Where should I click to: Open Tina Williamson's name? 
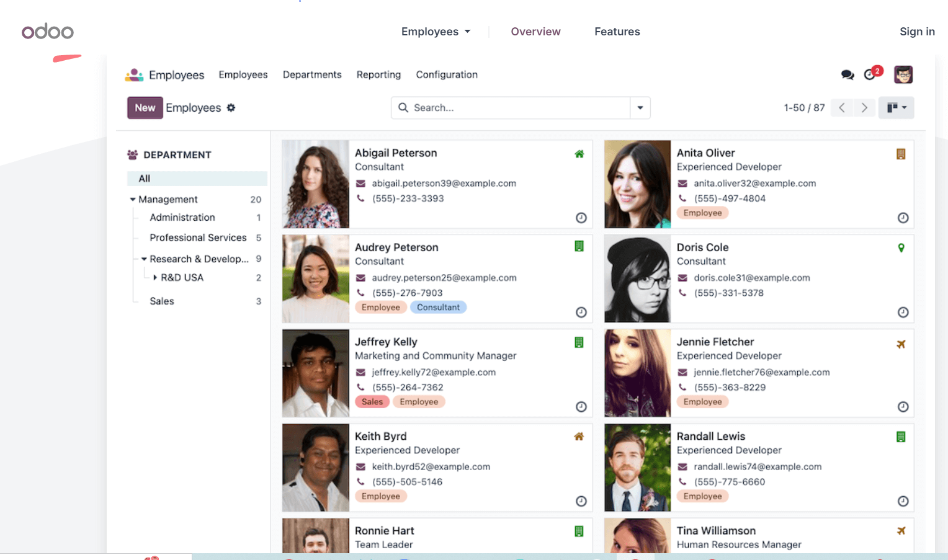point(716,531)
